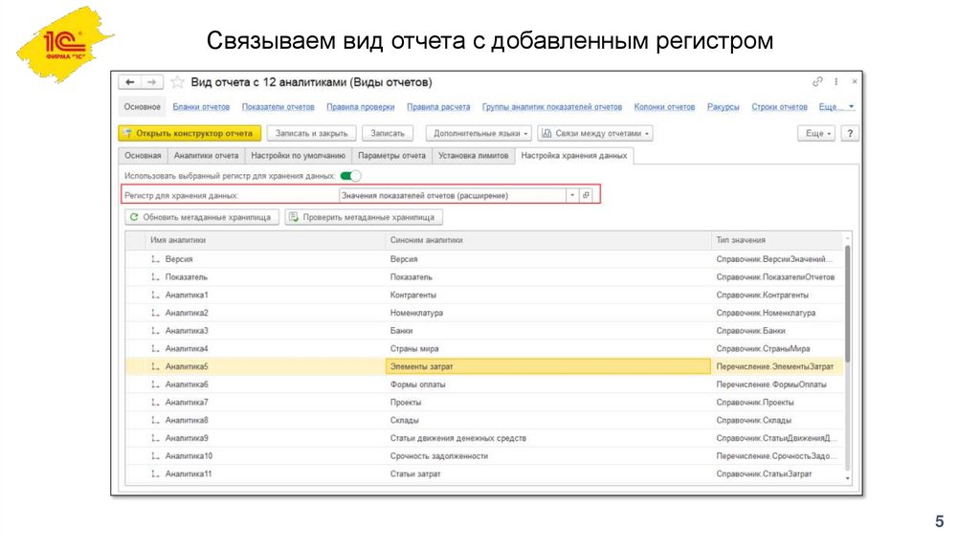Open the Связи между отчетами dropdown
The height and width of the screenshot is (549, 980).
(x=595, y=133)
